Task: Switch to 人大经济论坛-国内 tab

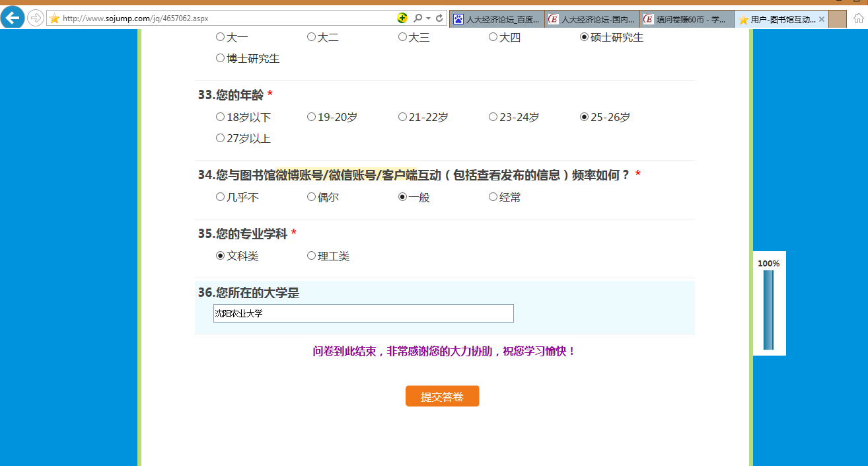Action: coord(593,19)
